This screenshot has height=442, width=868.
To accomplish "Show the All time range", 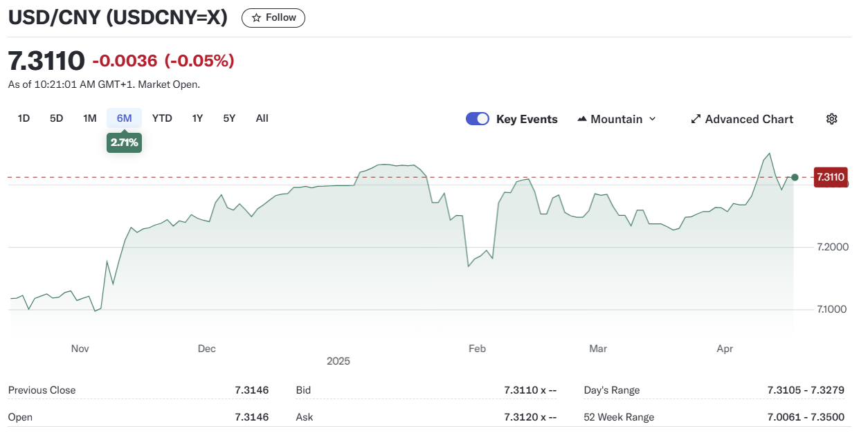I will click(x=262, y=118).
